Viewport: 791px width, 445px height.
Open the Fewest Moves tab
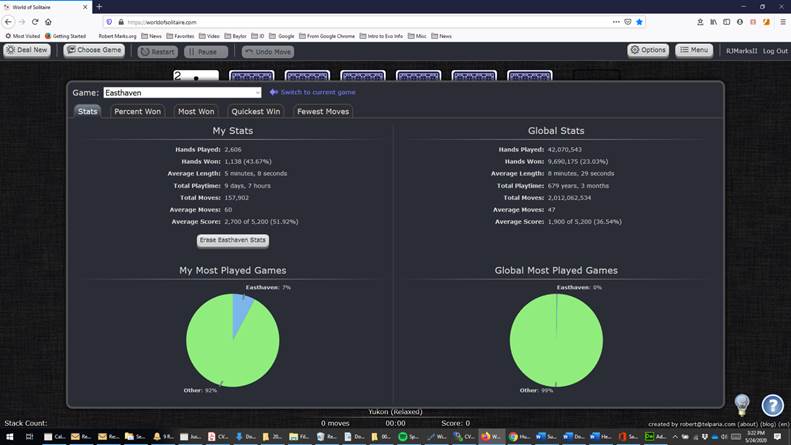tap(323, 112)
